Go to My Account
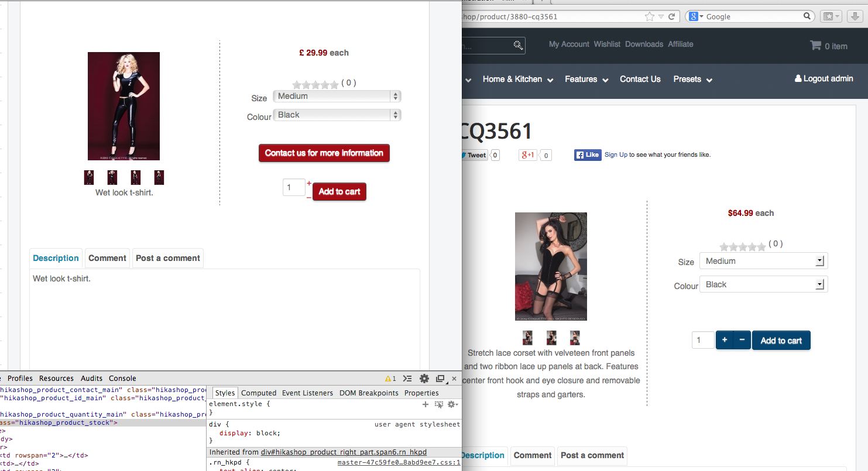 (x=569, y=44)
